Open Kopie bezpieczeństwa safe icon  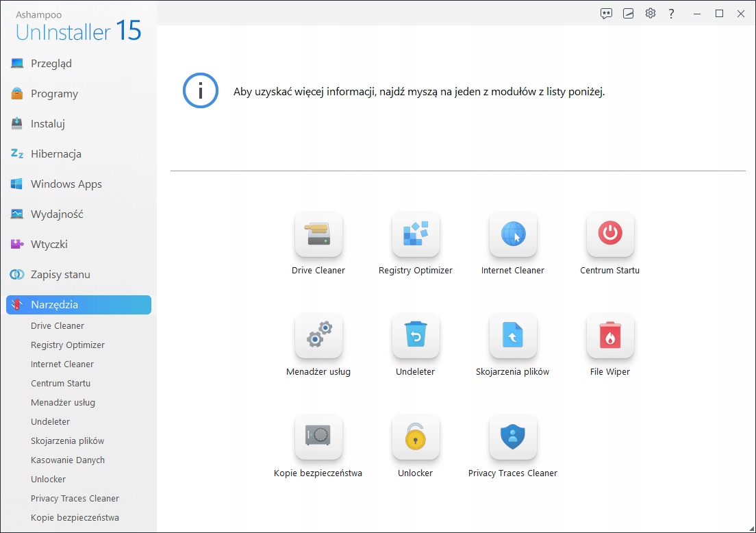coord(318,437)
